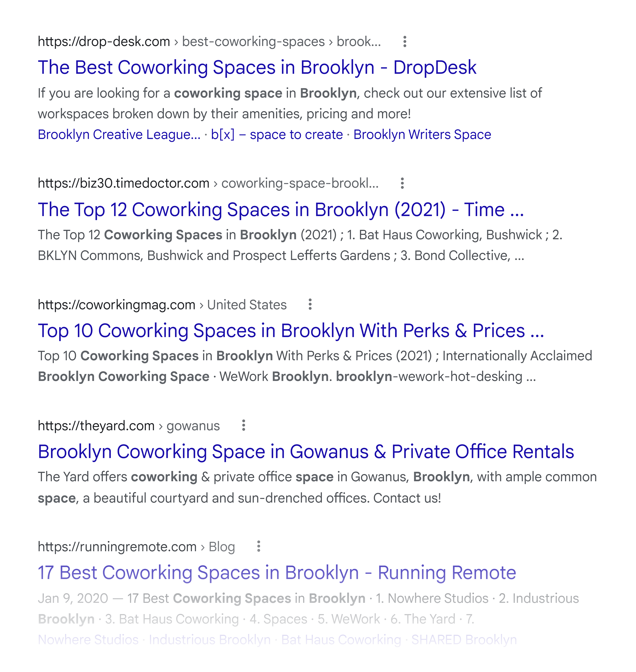Follow the 'Industrious Brooklyn' sitelink

coord(210,639)
